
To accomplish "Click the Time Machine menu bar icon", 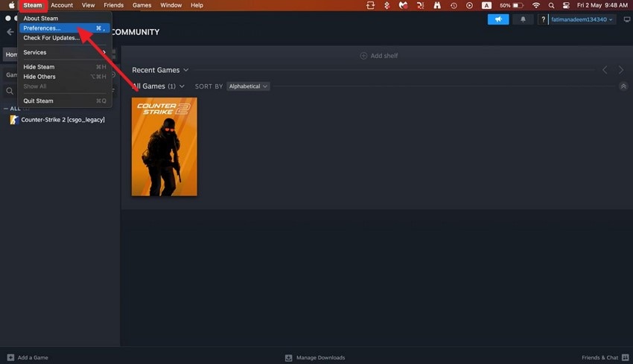I will point(454,5).
